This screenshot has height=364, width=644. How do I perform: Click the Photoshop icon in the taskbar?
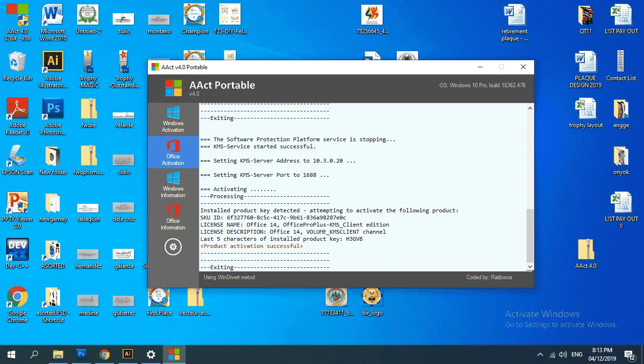81,354
